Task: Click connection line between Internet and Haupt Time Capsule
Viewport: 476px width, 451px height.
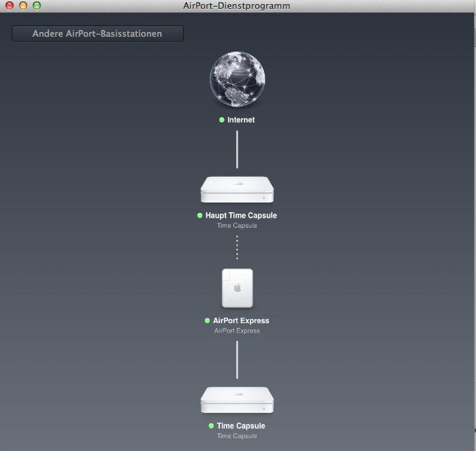Action: 237,149
